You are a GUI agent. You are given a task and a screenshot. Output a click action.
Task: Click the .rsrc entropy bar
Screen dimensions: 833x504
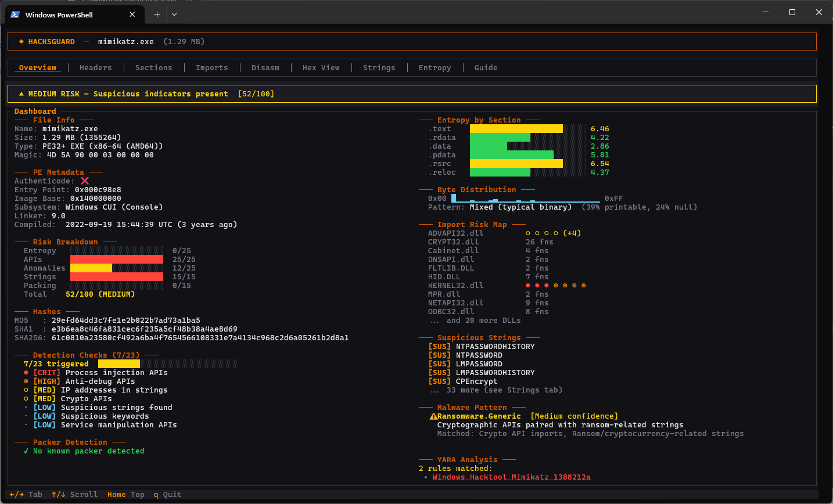pos(516,164)
